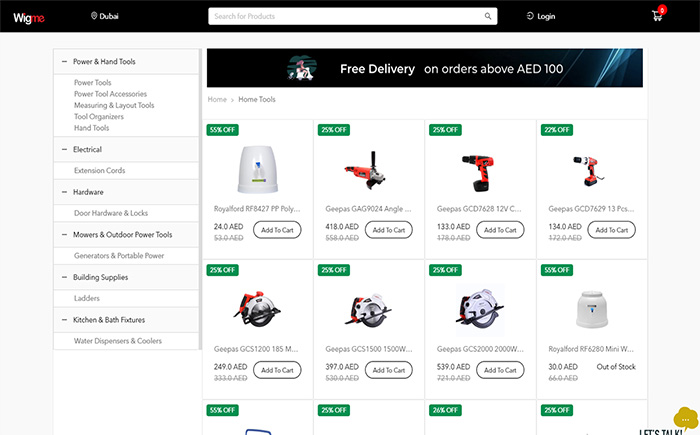Open the yellow chat bubble icon

click(685, 417)
